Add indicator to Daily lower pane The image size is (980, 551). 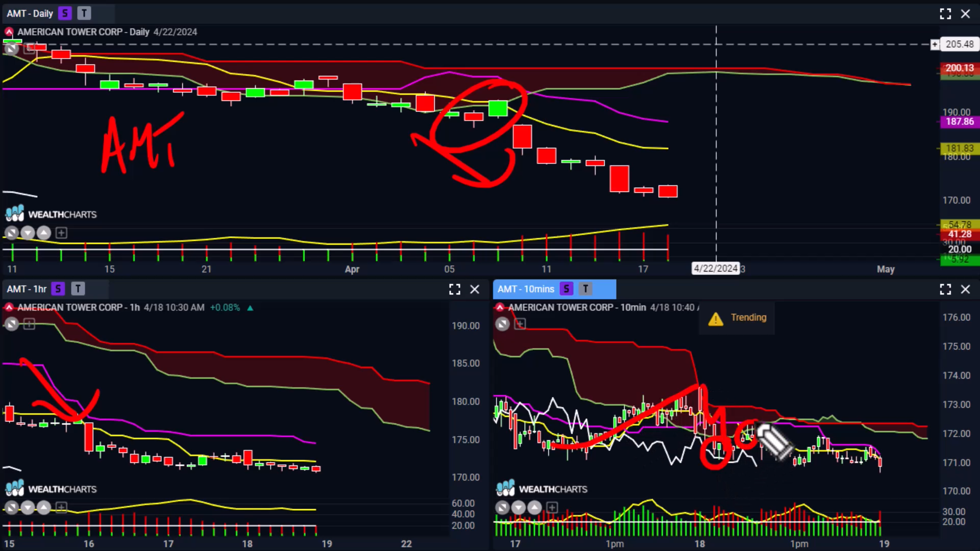click(x=61, y=233)
